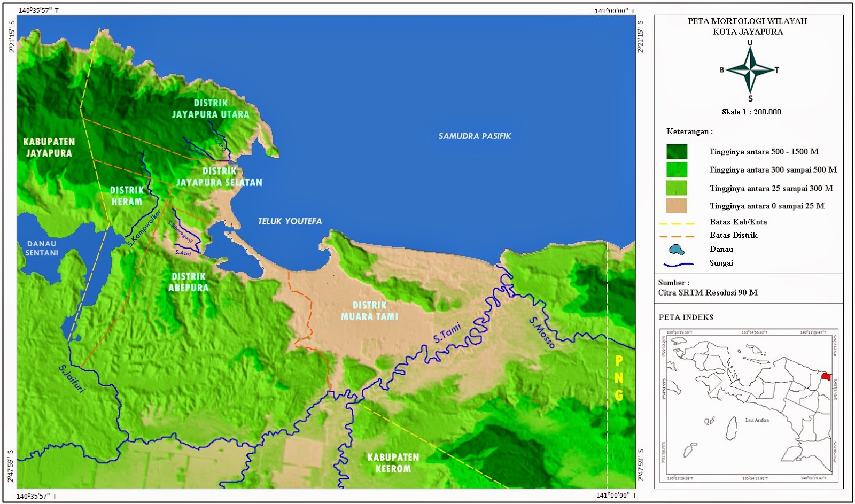
Task: Click the title PETA MORFOLOGI WILAYAH
Action: [747, 21]
